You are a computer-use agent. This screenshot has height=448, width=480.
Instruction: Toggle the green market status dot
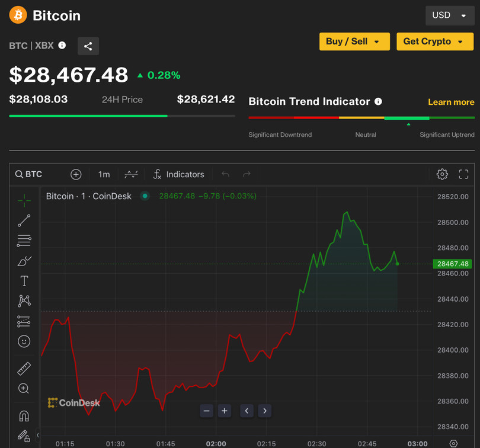click(145, 196)
